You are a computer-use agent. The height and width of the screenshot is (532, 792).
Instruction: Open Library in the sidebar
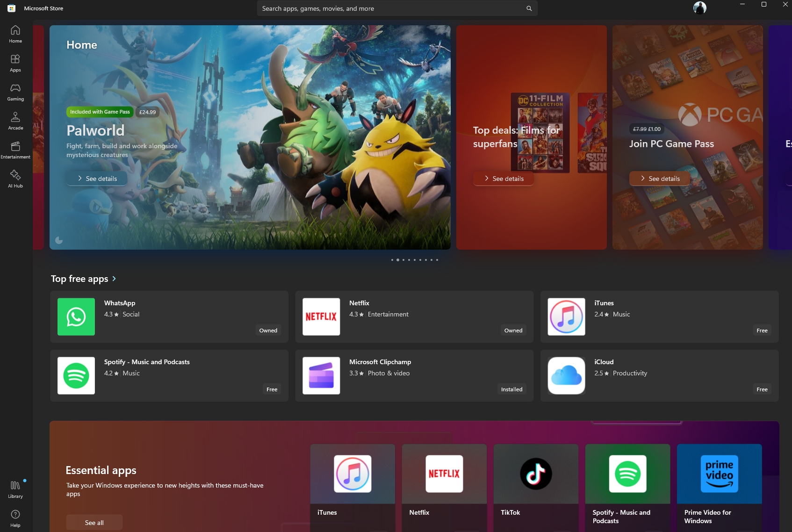point(15,489)
